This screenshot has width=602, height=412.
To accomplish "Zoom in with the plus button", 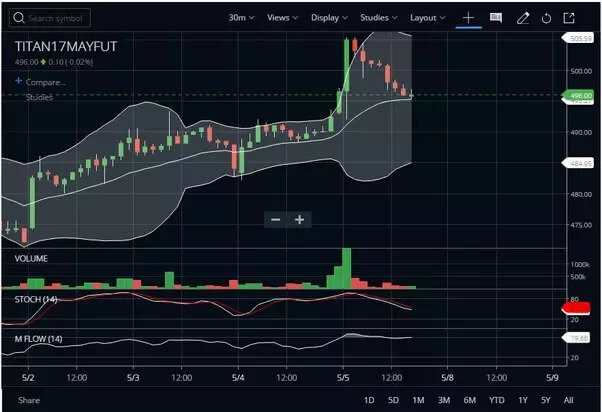I will 299,220.
